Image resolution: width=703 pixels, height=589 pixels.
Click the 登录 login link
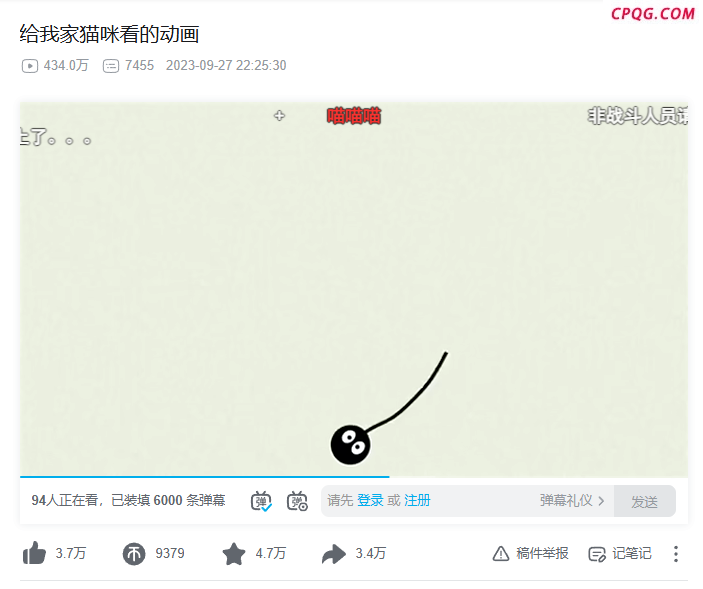370,500
